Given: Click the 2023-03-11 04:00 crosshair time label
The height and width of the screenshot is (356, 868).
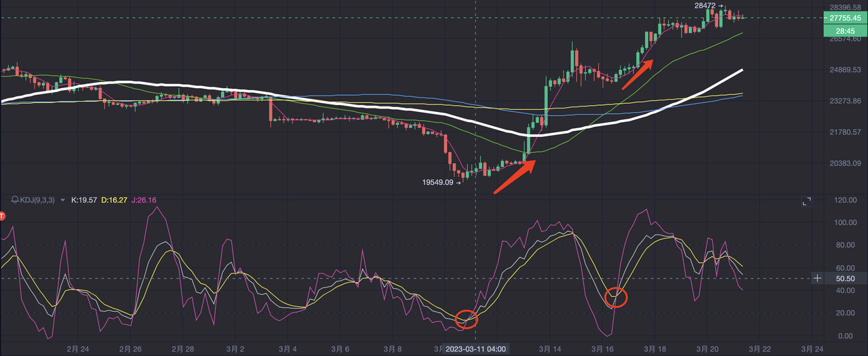Looking at the screenshot, I should coord(475,349).
